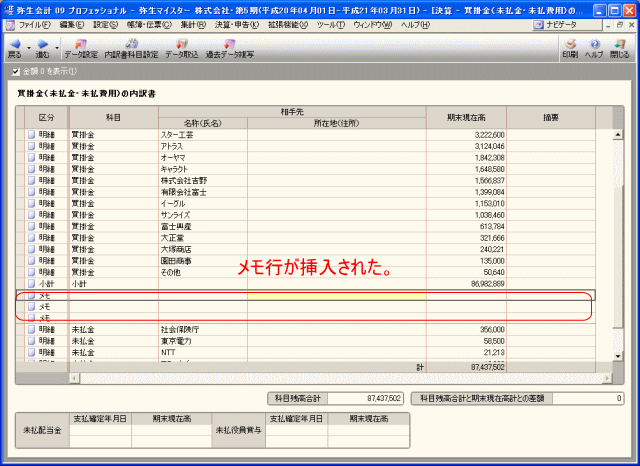This screenshot has height=466, width=640.
Task: Click the row icon for 大正堂
Action: (31, 237)
